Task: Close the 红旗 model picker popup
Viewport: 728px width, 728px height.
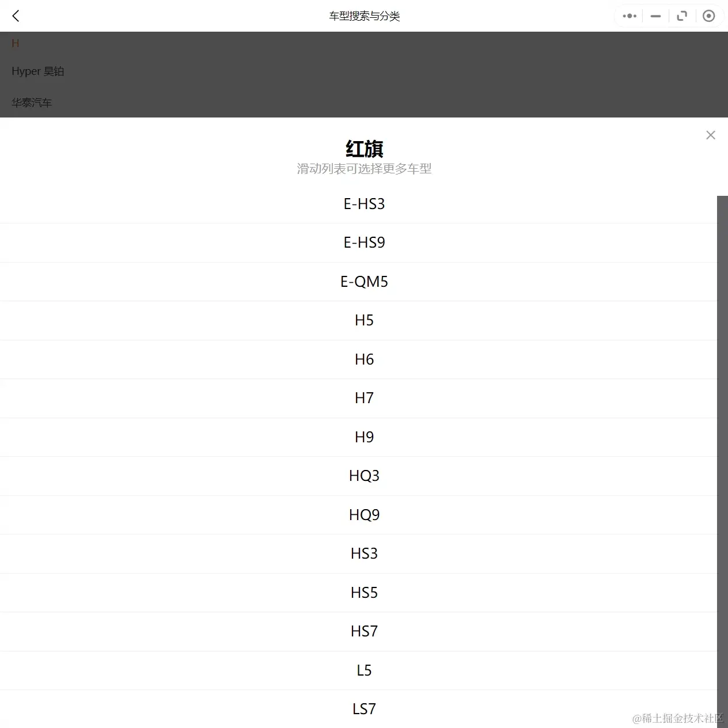Action: coord(711,135)
